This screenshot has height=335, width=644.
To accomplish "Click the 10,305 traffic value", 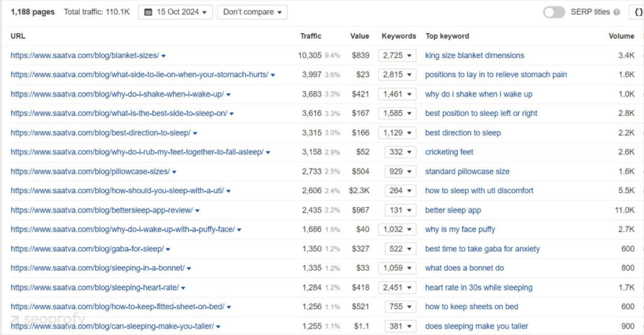I will click(309, 55).
